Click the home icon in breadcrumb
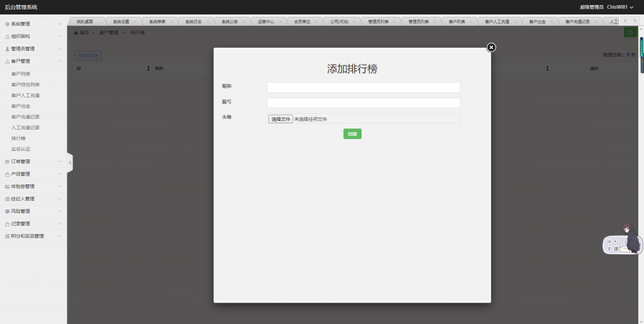Viewport: 644px width, 324px height. tap(76, 32)
